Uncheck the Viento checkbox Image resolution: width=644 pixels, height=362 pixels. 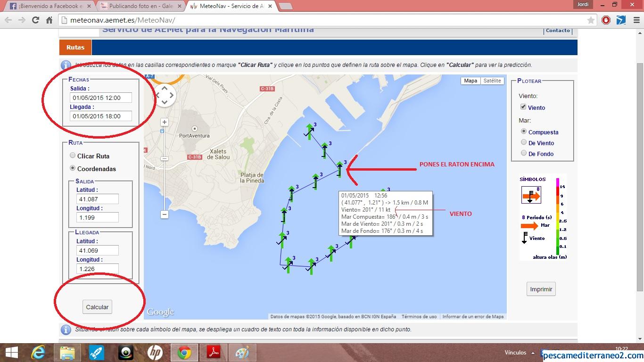(x=523, y=107)
